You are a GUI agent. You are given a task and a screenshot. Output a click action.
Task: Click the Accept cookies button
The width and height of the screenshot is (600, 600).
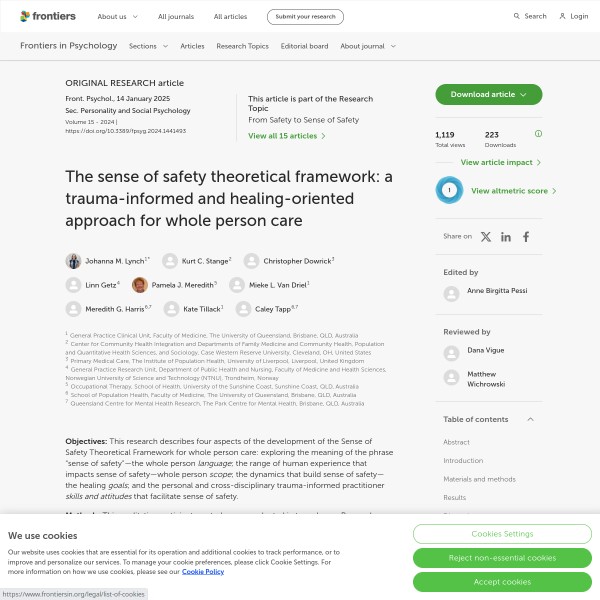pyautogui.click(x=502, y=582)
